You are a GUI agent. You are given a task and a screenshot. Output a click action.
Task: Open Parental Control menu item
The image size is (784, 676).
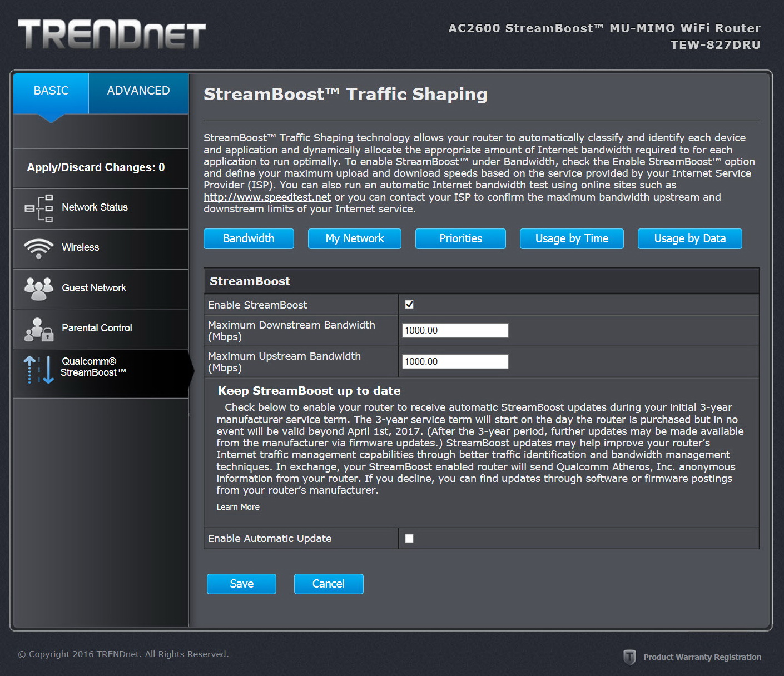[101, 329]
